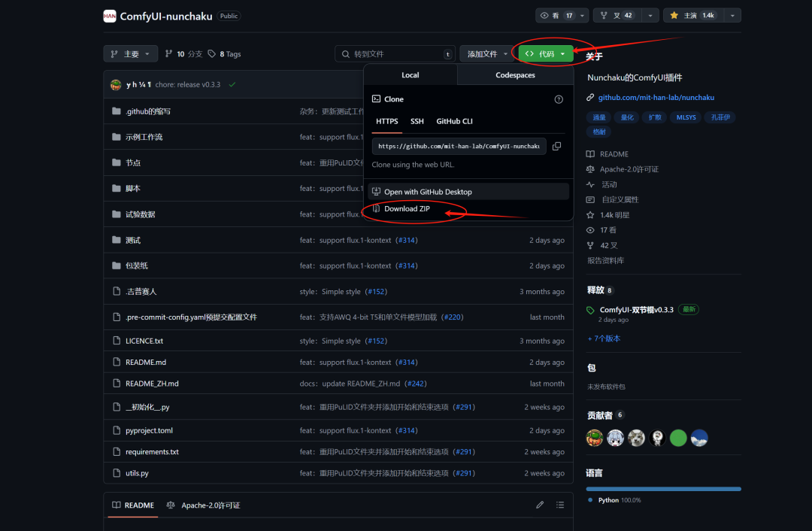This screenshot has width=812, height=531.
Task: Open the 主要 branch dropdown
Action: [131, 54]
